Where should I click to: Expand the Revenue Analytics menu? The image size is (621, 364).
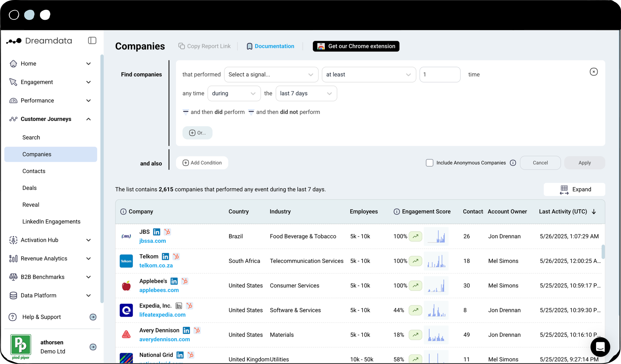88,258
